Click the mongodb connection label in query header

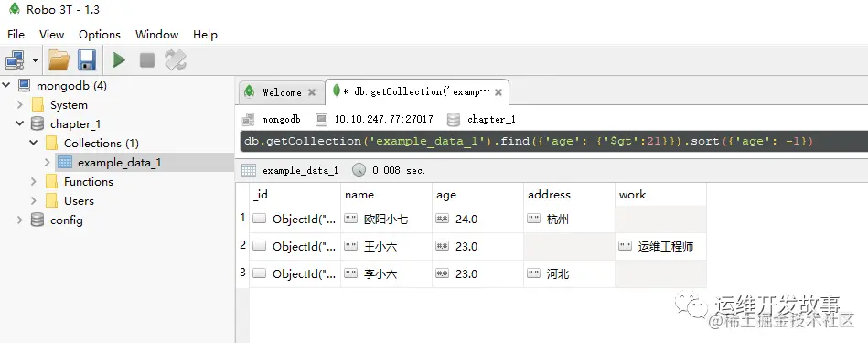click(281, 119)
